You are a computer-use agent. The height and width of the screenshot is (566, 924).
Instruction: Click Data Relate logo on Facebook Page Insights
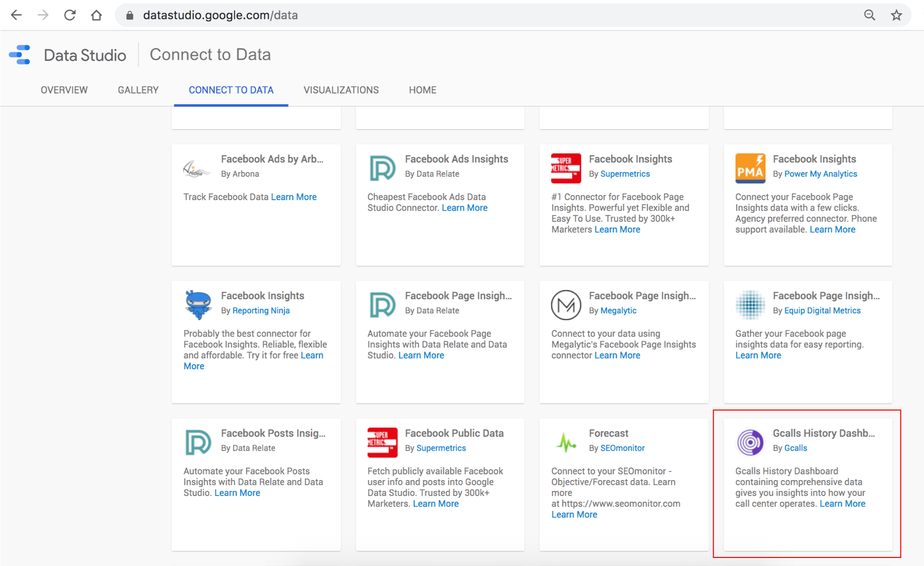pyautogui.click(x=382, y=305)
